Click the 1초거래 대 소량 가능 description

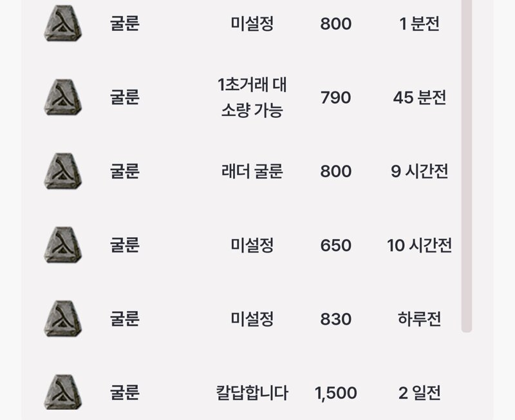coord(252,97)
